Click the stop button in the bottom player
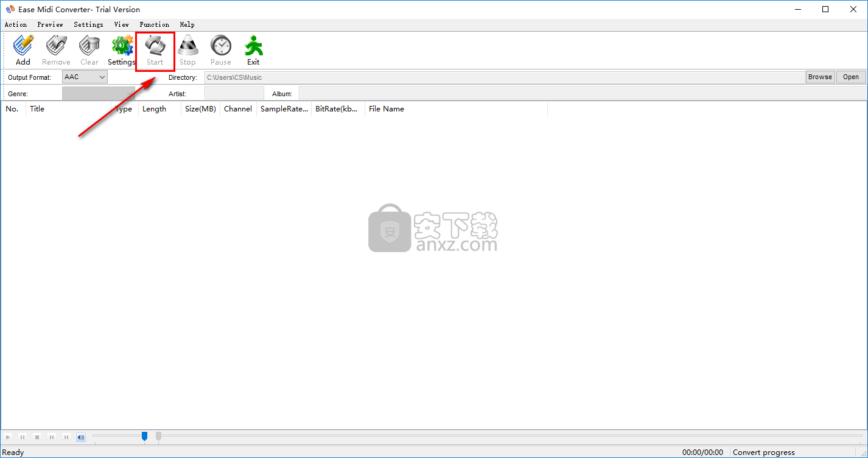868x458 pixels. tap(37, 437)
